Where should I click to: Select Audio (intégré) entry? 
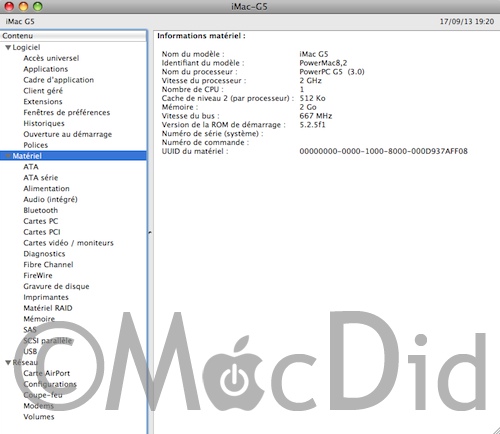(x=50, y=199)
